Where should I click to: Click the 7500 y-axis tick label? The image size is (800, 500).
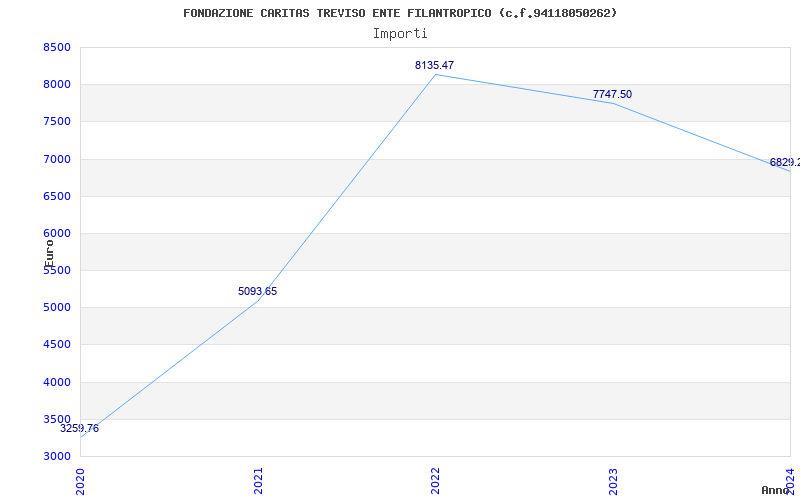coord(57,122)
